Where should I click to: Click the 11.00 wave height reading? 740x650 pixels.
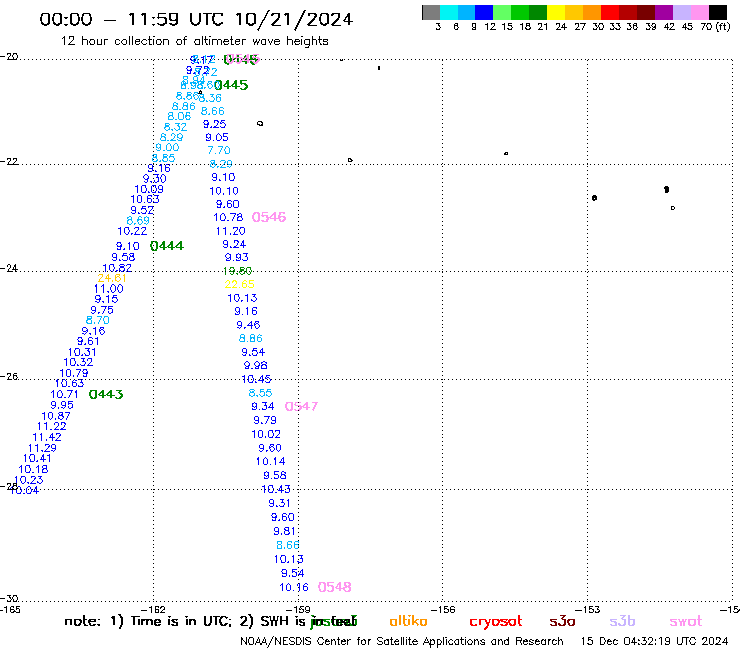(109, 289)
